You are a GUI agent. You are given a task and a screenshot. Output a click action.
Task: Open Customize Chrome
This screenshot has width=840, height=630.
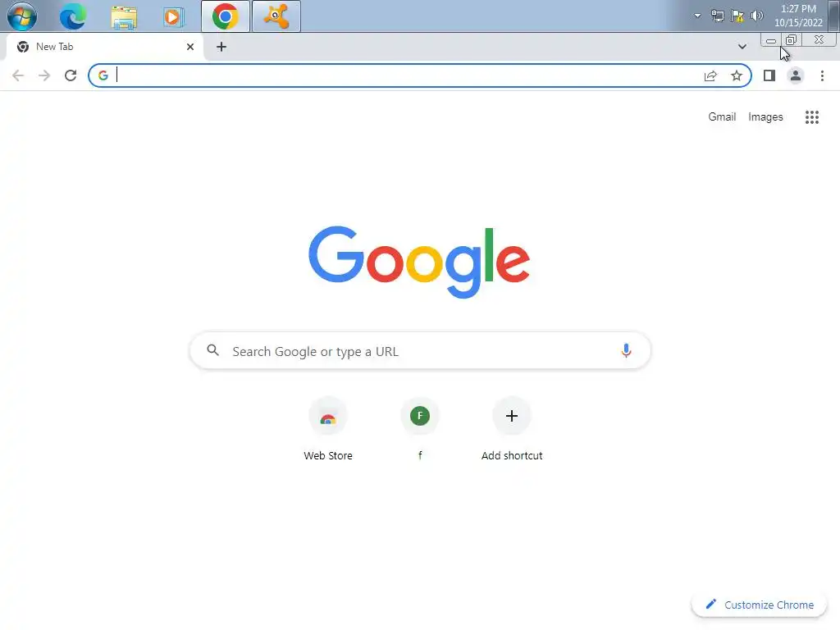pyautogui.click(x=759, y=605)
